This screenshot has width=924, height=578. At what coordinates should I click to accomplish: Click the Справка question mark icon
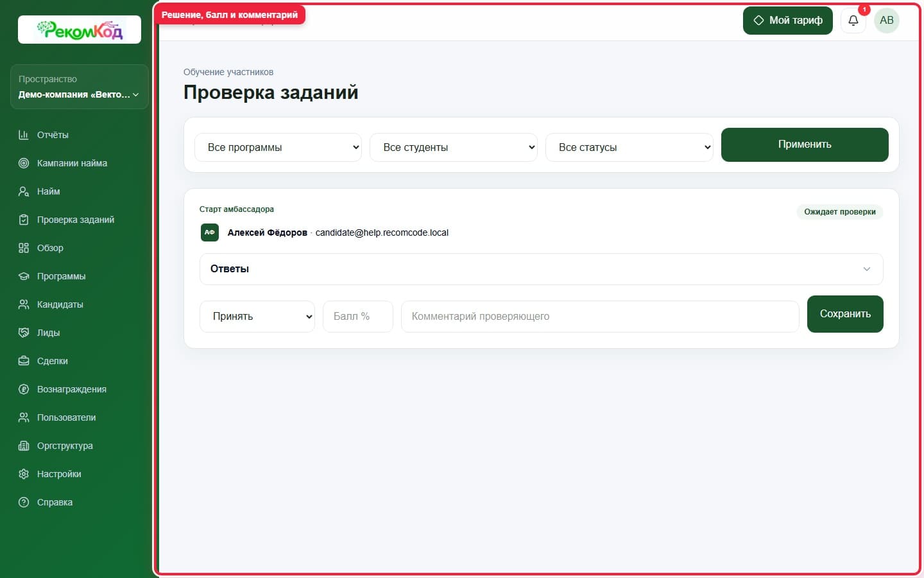coord(24,502)
